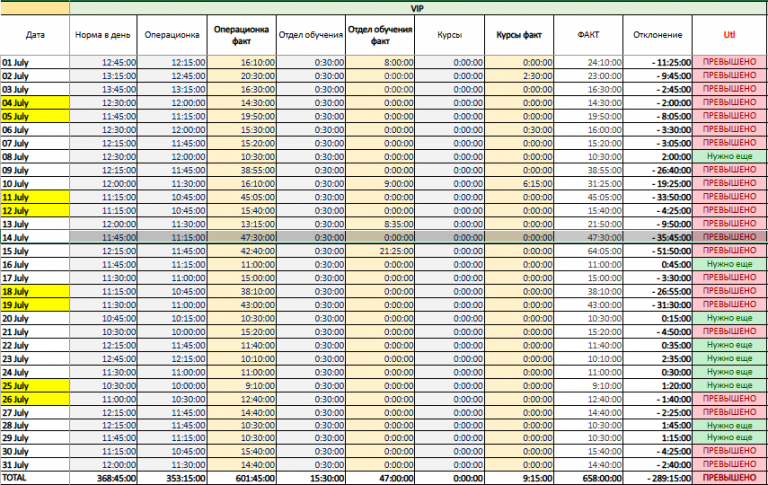Image resolution: width=768 pixels, height=485 pixels.
Task: Click the yellow 11 July date cell
Action: (35, 197)
